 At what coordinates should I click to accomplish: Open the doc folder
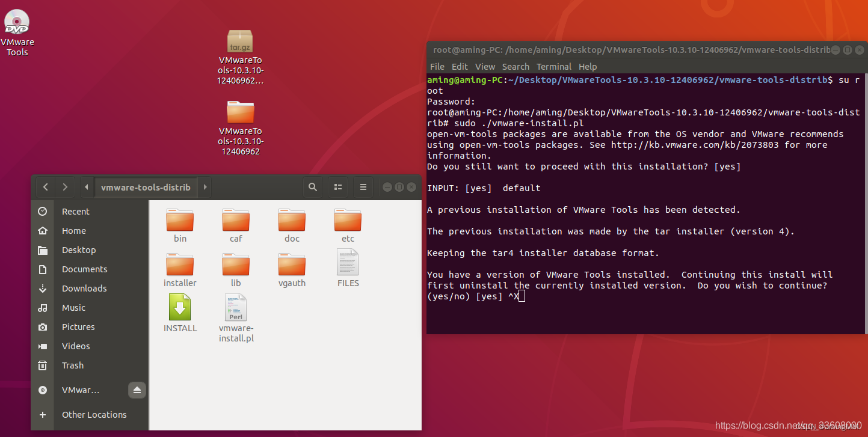292,226
